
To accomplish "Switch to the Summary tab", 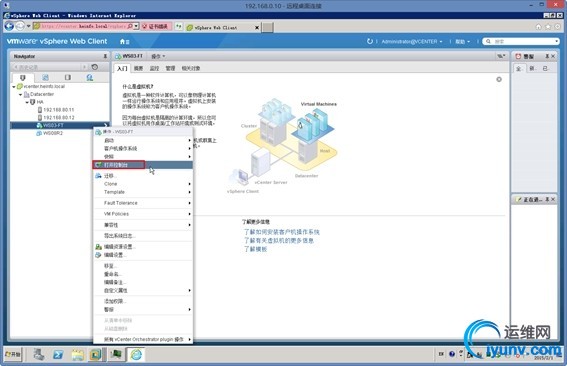I will tap(138, 68).
